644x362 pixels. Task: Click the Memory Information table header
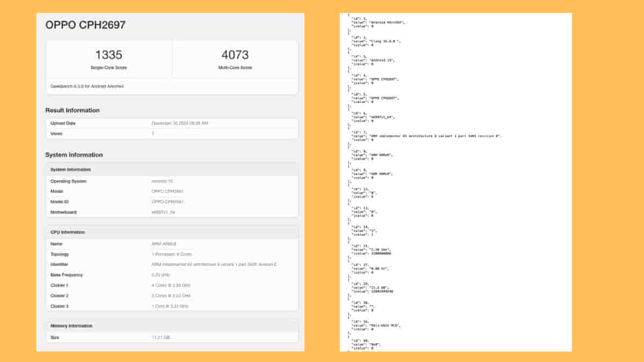click(x=172, y=326)
